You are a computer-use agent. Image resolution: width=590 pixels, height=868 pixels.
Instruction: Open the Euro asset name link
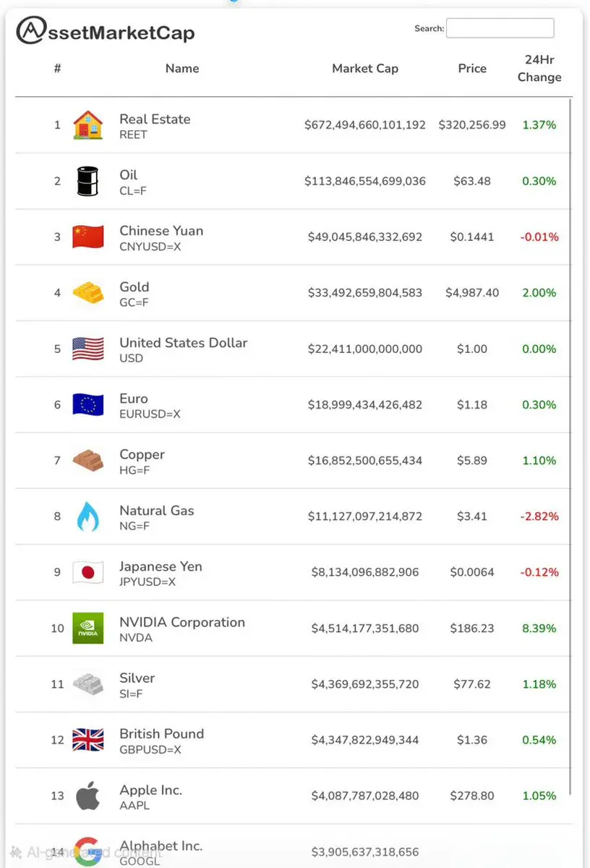click(134, 399)
